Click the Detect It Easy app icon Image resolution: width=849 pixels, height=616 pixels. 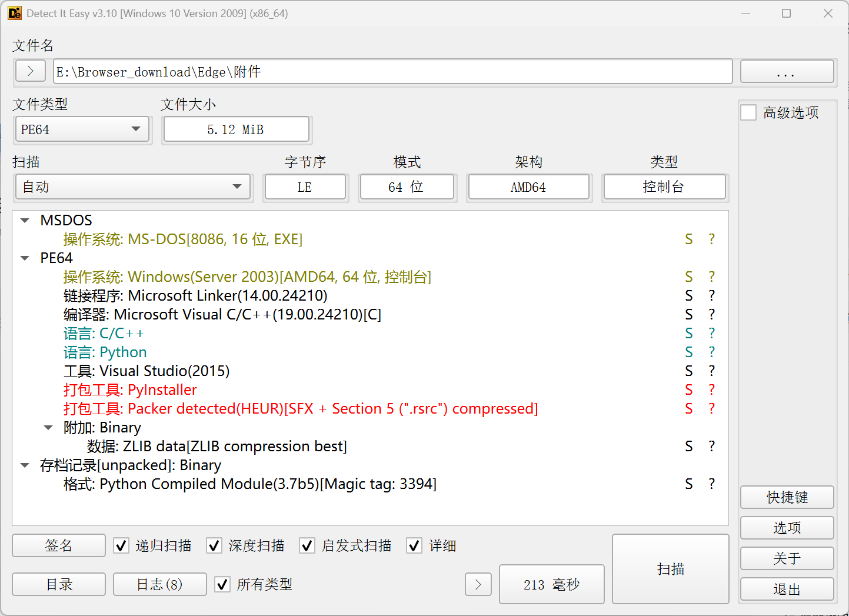pos(14,13)
